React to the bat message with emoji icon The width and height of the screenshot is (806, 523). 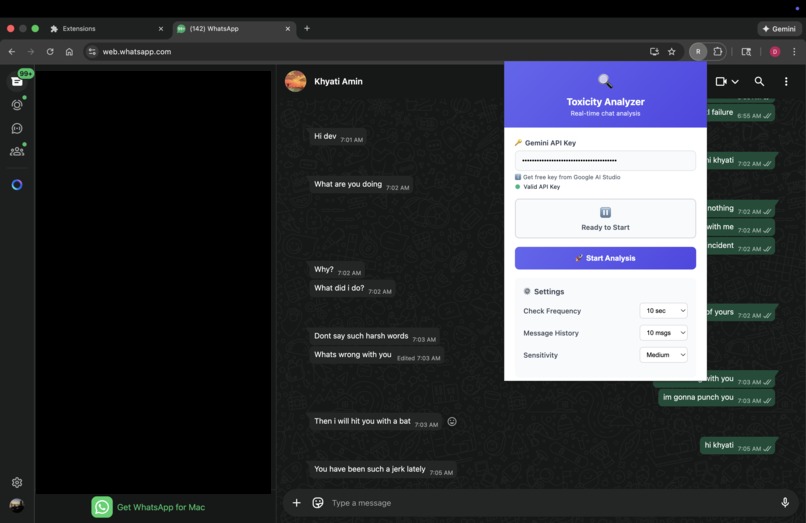click(x=452, y=421)
